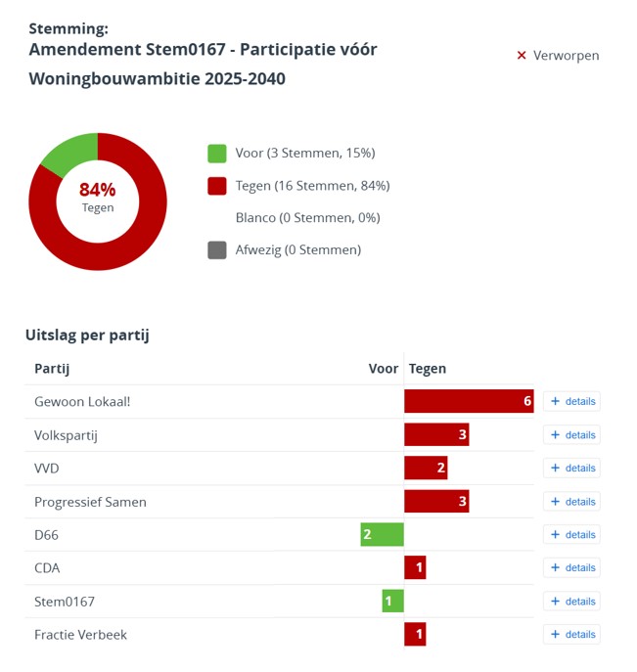Click green Stem0167 bar showing 1
Screen dimensions: 637x672
click(x=392, y=602)
